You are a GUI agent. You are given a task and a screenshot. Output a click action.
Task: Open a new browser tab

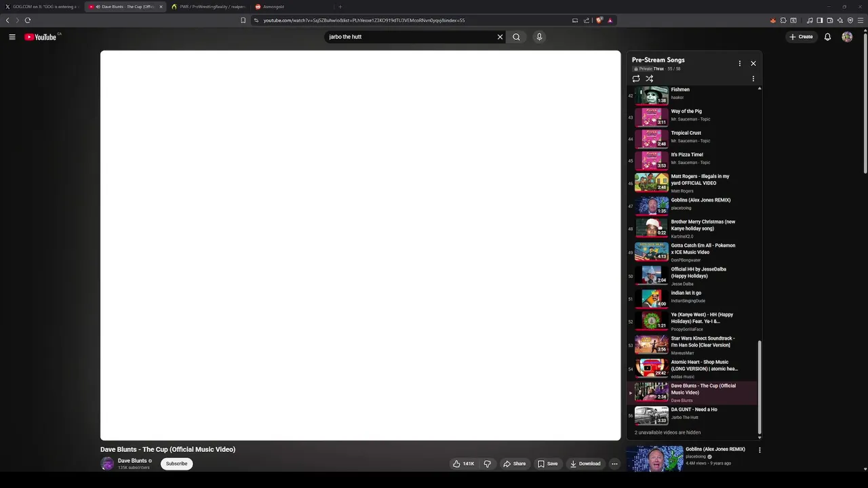point(340,7)
